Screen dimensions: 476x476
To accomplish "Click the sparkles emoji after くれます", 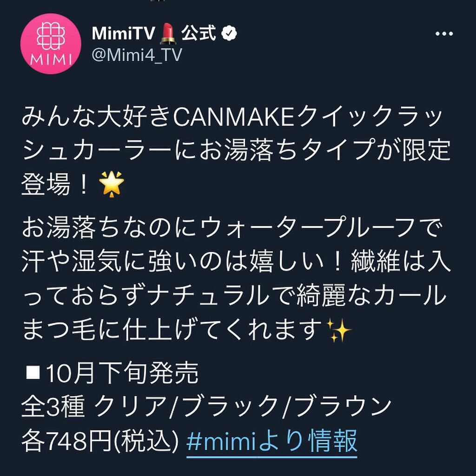I will click(x=339, y=331).
